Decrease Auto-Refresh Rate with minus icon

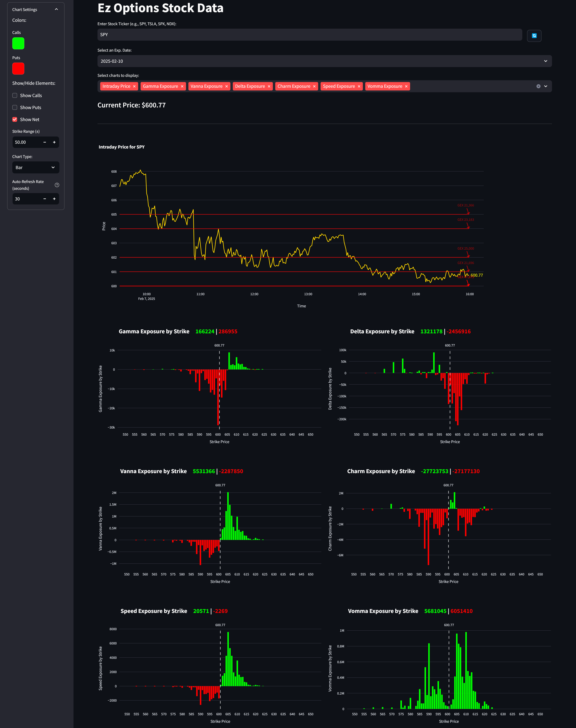click(x=45, y=199)
